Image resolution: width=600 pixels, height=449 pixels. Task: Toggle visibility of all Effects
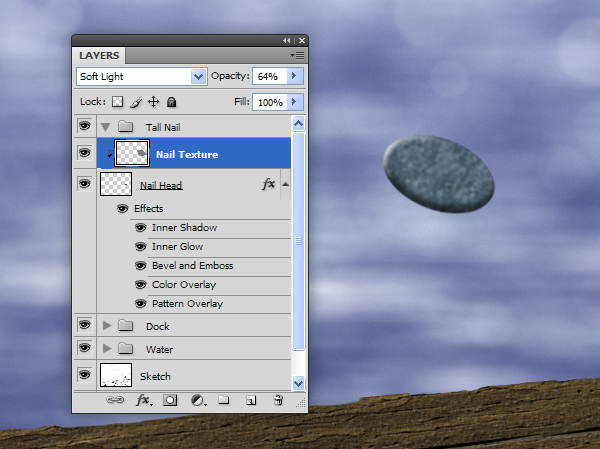122,209
